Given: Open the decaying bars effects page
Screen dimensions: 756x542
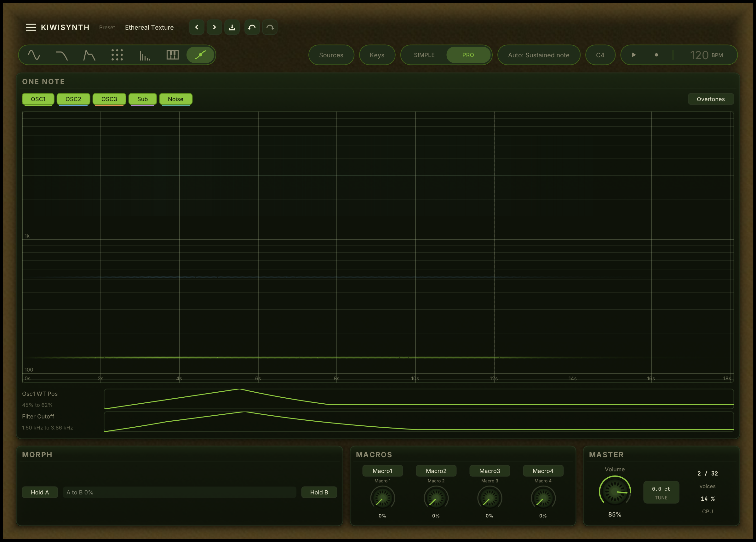Looking at the screenshot, I should [x=145, y=55].
